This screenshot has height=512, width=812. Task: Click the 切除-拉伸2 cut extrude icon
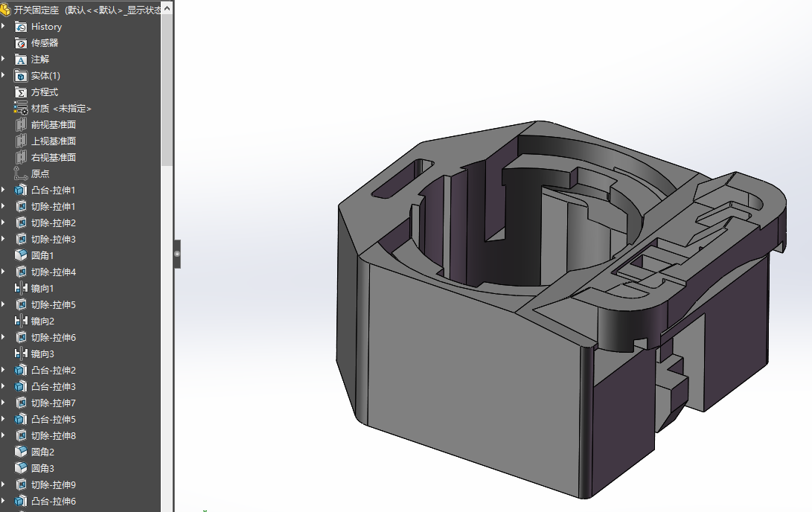tap(21, 223)
